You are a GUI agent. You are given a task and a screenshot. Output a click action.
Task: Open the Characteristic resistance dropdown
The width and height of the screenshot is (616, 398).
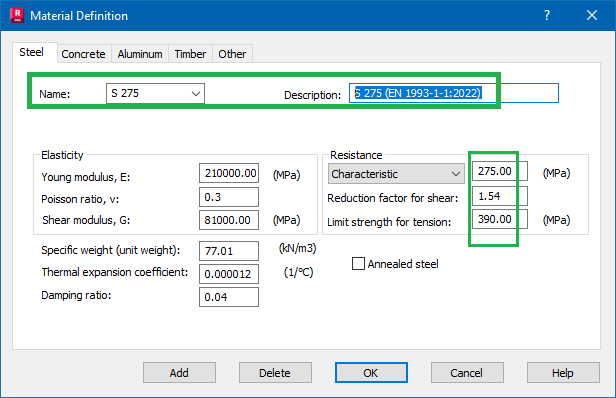pyautogui.click(x=396, y=174)
